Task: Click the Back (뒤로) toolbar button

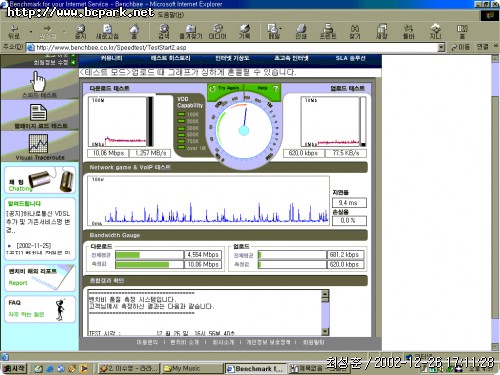Action: (14, 32)
